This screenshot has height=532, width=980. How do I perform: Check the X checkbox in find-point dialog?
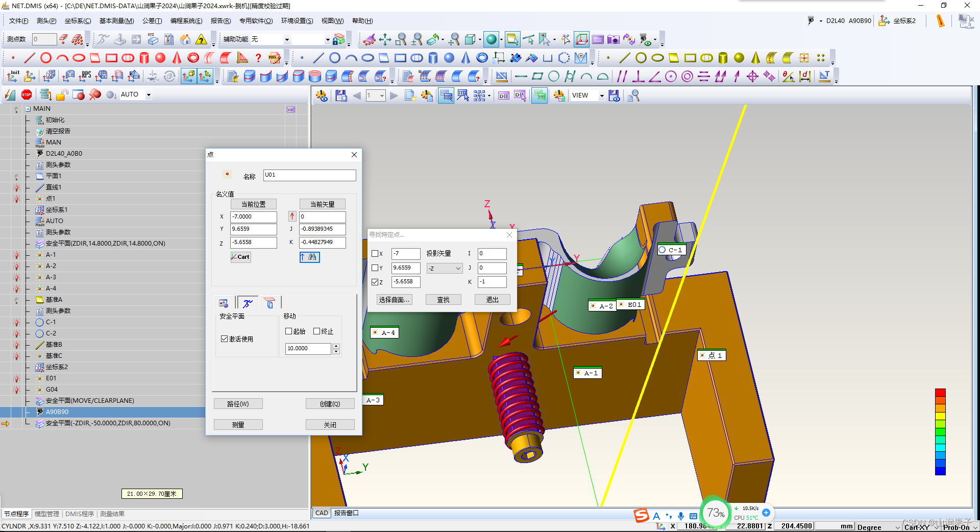pyautogui.click(x=375, y=254)
